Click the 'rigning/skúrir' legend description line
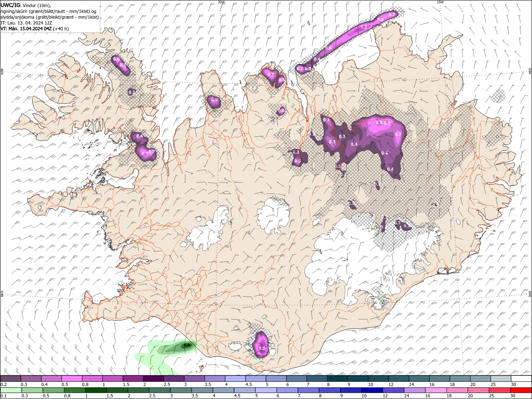 (49, 11)
